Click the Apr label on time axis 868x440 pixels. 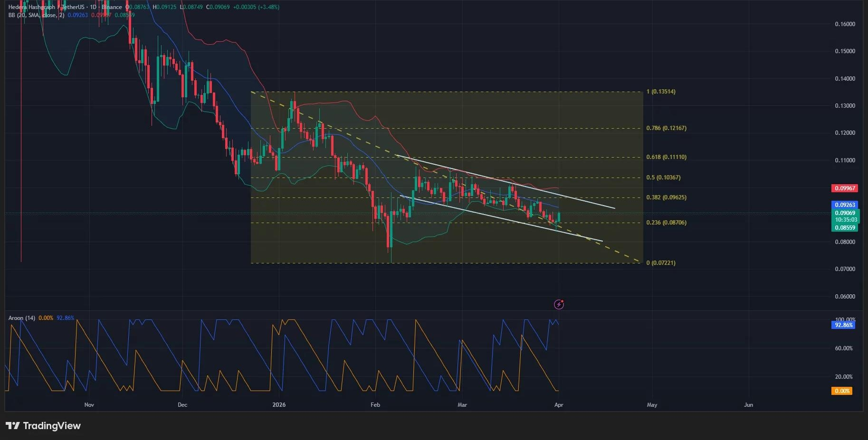pos(559,405)
